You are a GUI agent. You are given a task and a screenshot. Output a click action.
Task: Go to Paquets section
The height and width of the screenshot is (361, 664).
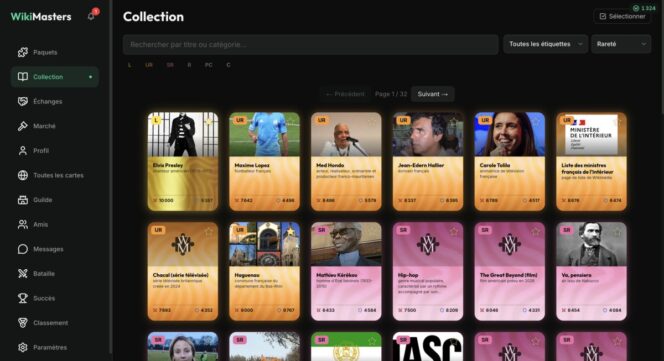[55, 52]
